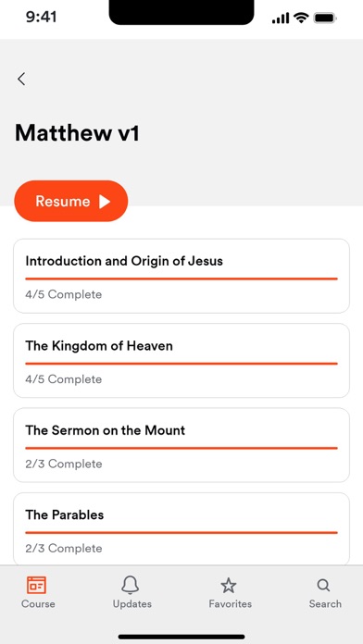
Task: Tap the home indicator bar
Action: pos(181,637)
